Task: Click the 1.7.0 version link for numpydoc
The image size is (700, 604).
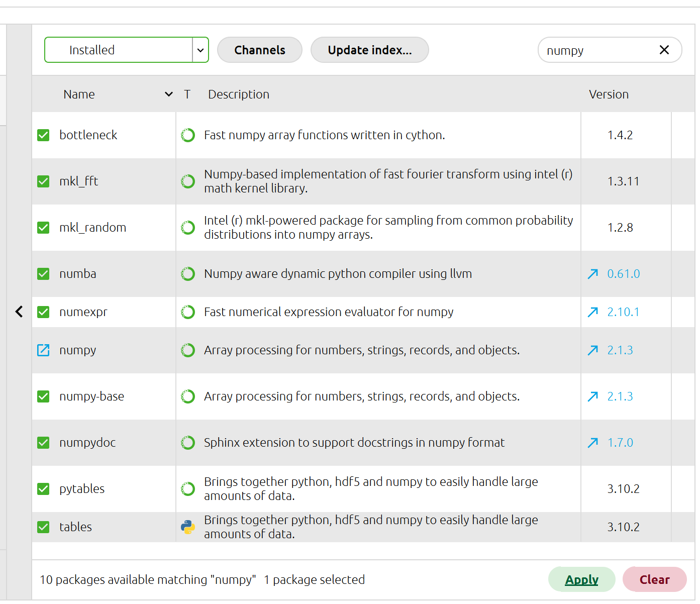Action: [x=620, y=443]
